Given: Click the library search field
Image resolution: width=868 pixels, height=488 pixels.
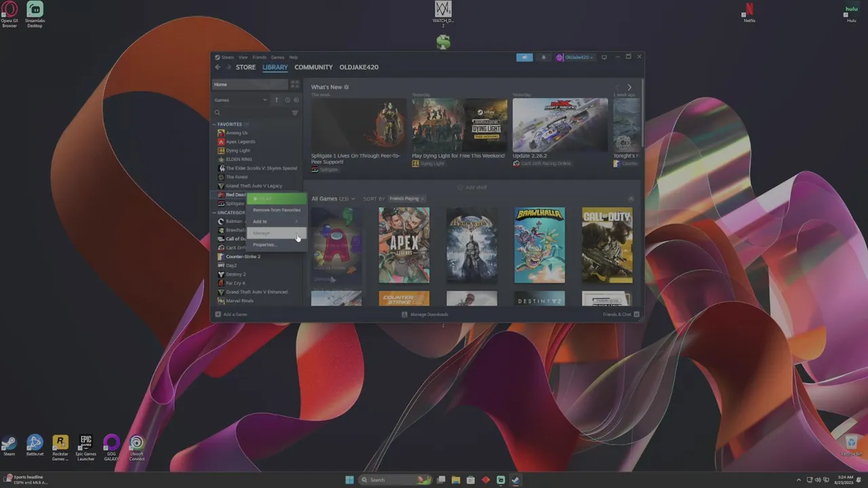Looking at the screenshot, I should (250, 113).
